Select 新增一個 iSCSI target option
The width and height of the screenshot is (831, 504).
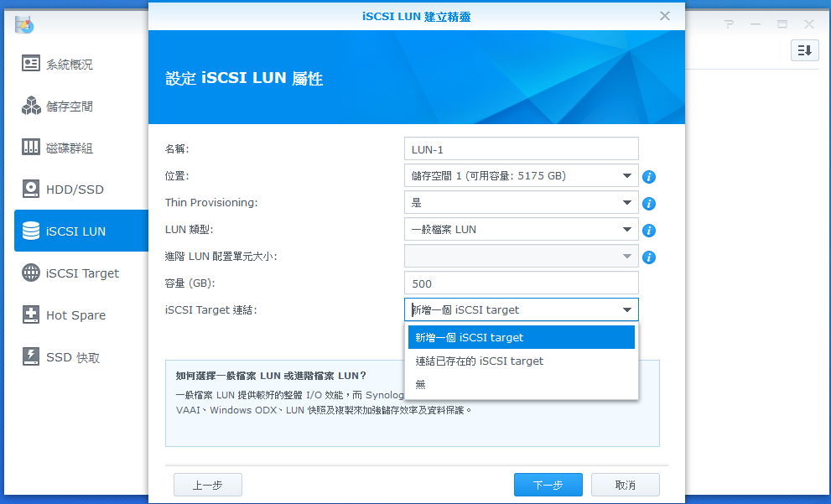(x=521, y=338)
